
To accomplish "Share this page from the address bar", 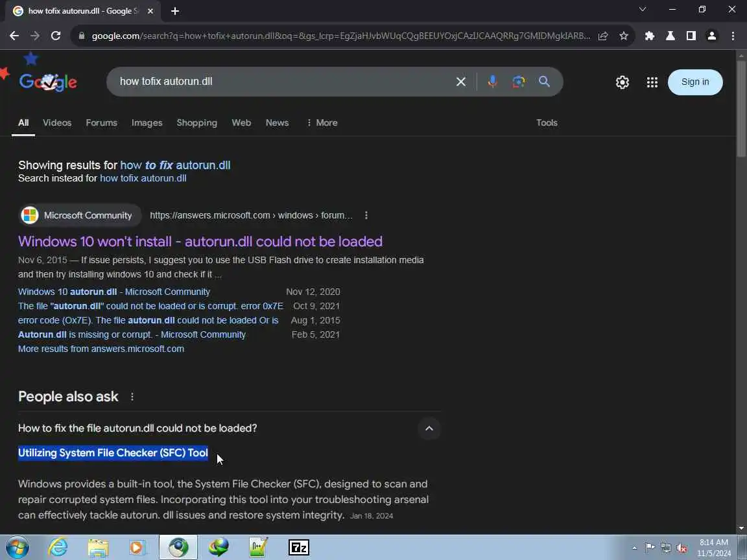I will click(x=602, y=36).
